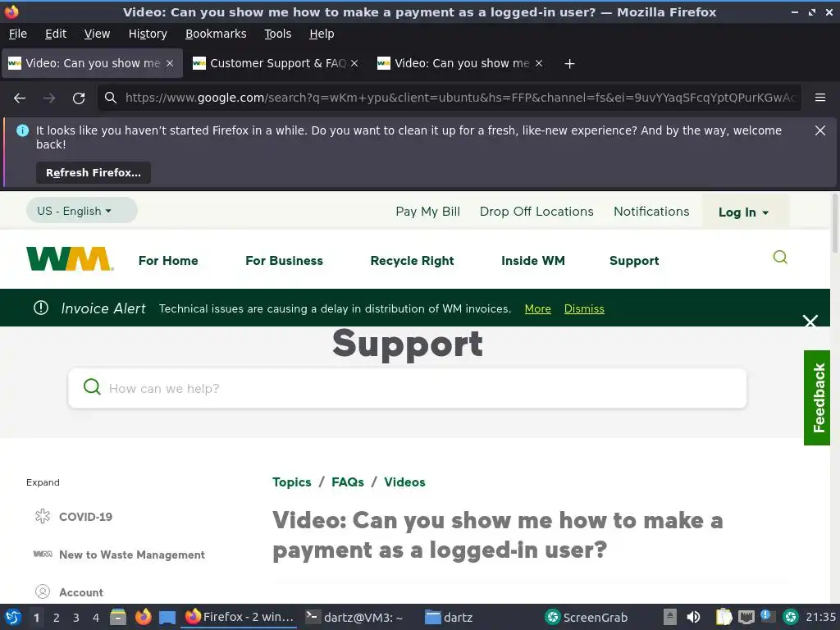Viewport: 840px width, 630px height.
Task: Click the volume speaker tray icon
Action: click(x=693, y=617)
